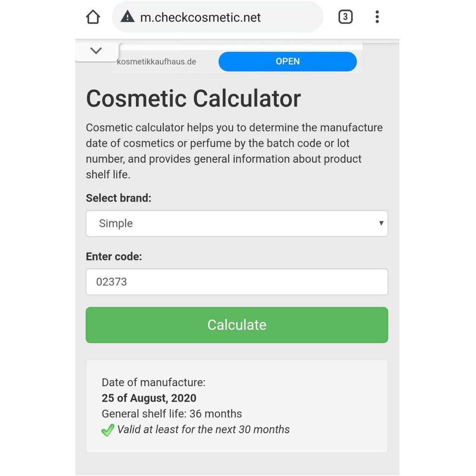476x476 pixels.
Task: Click the green checkmark validity icon
Action: pyautogui.click(x=107, y=430)
